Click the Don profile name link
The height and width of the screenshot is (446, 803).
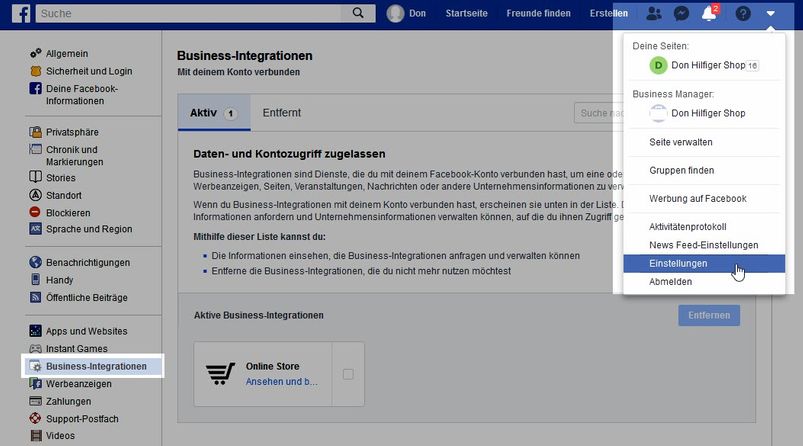click(417, 13)
